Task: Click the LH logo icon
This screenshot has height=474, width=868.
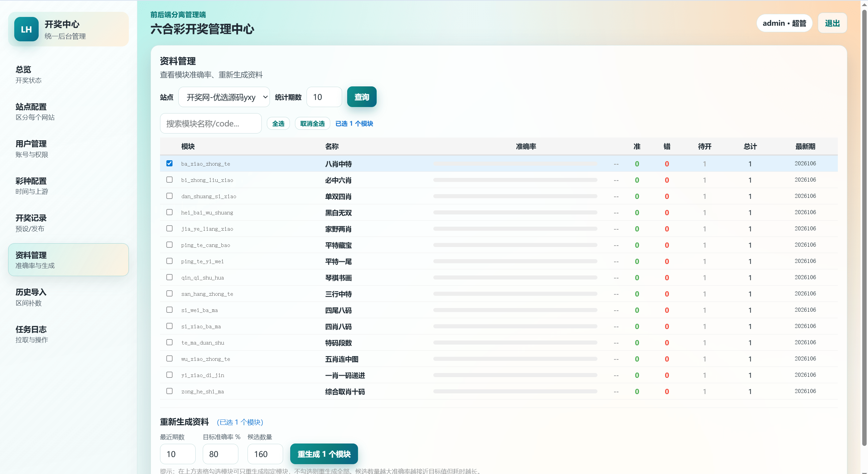Action: 26,29
